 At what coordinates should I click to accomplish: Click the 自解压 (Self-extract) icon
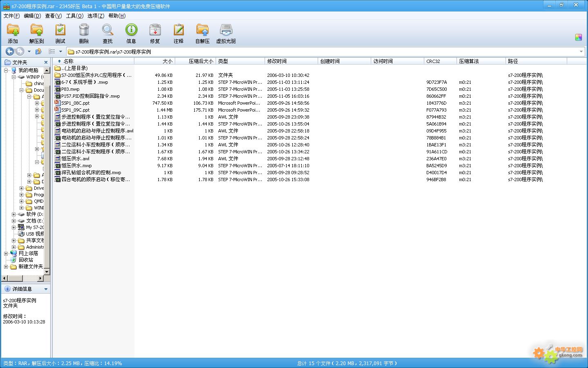click(203, 30)
